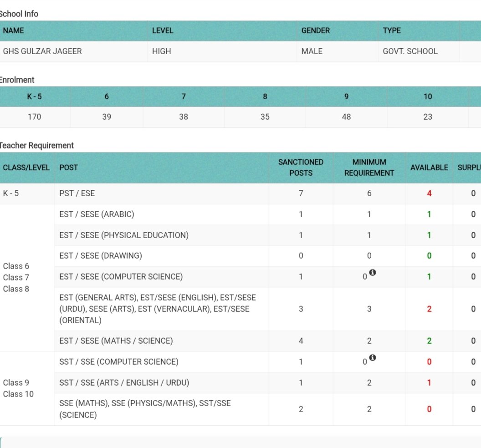Image resolution: width=481 pixels, height=448 pixels.
Task: Click minimum requirement 6 for PST / ESE
Action: pos(369,193)
